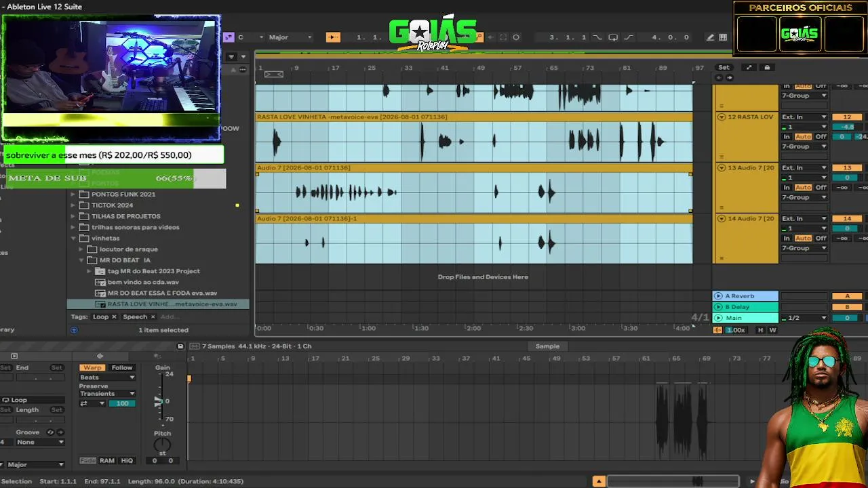Open the scale Major dropdown in the toolbar

(x=290, y=37)
